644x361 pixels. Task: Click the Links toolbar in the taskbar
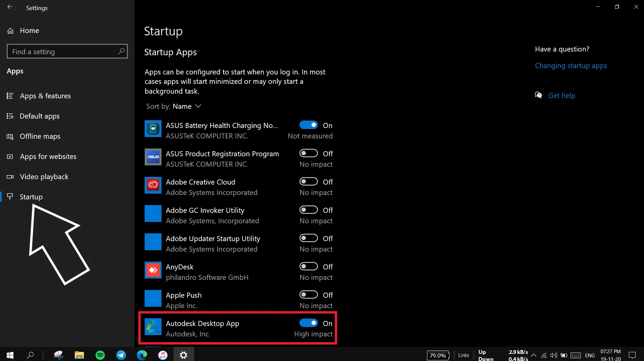463,355
